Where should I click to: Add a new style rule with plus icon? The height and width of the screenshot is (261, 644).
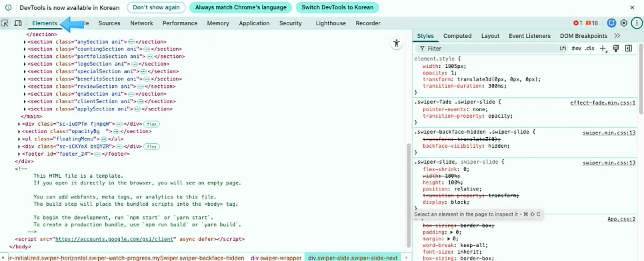(603, 49)
